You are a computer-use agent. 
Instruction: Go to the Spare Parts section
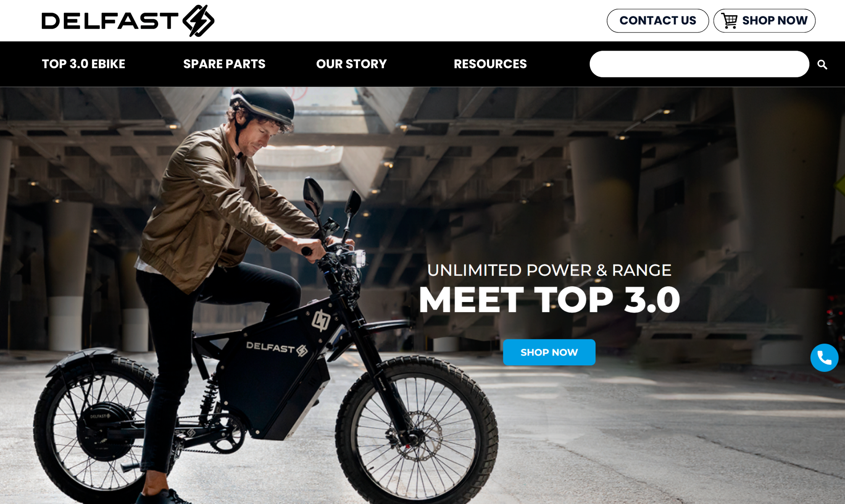point(224,64)
